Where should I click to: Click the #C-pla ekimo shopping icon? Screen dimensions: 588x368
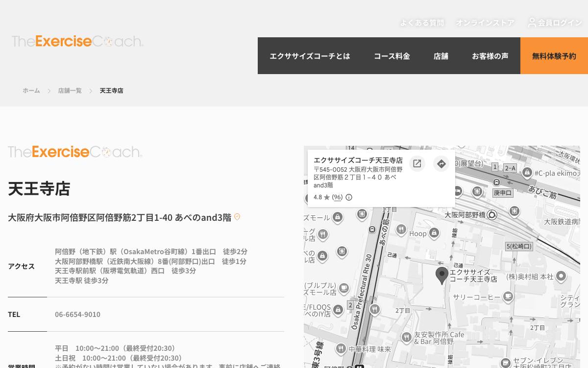point(527,172)
